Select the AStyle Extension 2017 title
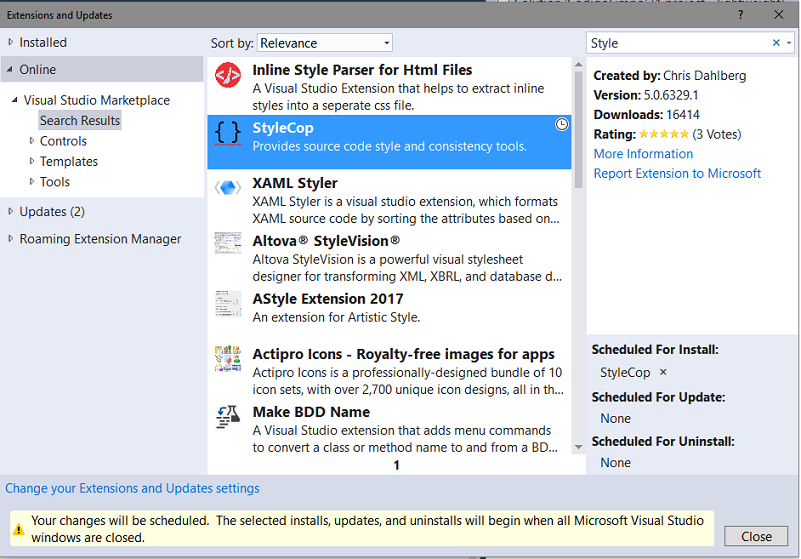801x559 pixels. [328, 298]
